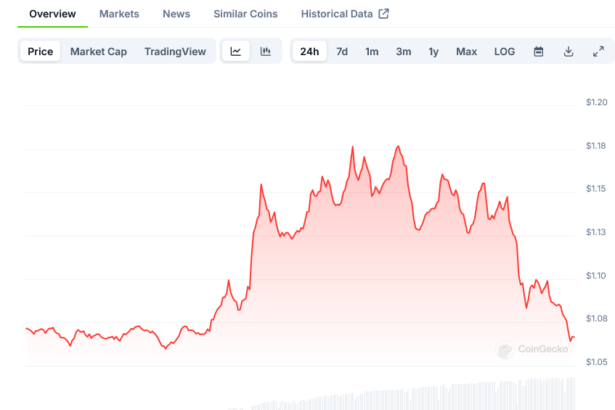
Task: Open the Similar Coins tab
Action: [246, 14]
